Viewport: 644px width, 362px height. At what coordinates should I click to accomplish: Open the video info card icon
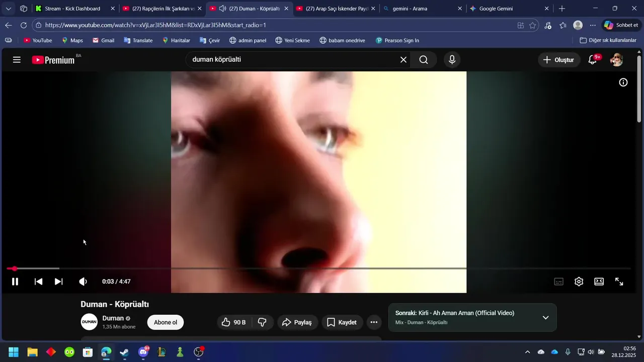click(623, 82)
